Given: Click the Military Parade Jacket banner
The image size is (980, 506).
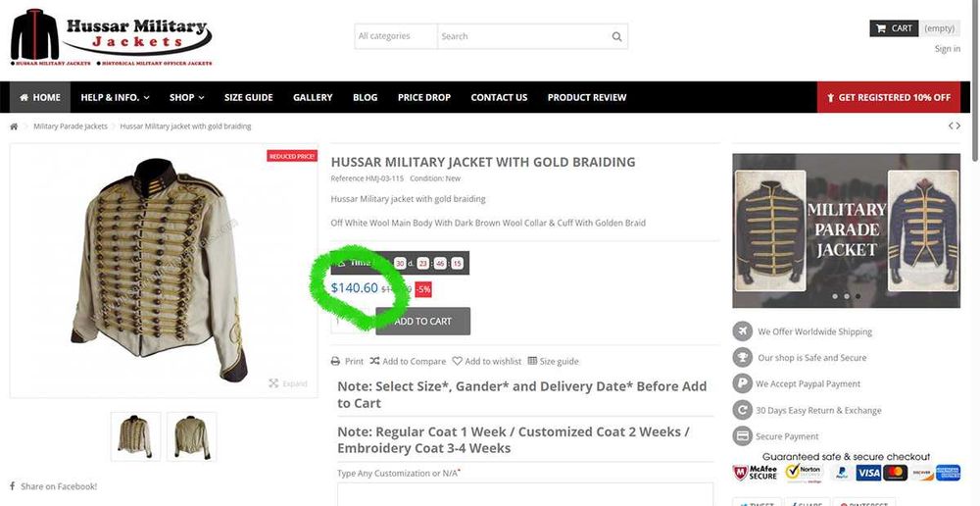Looking at the screenshot, I should coord(847,230).
